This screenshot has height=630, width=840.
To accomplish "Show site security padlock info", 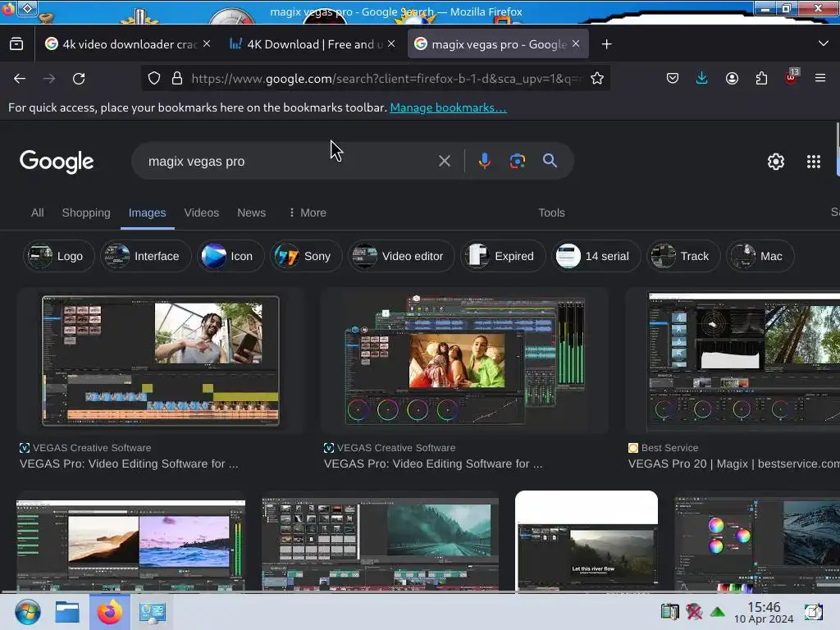I will [177, 78].
